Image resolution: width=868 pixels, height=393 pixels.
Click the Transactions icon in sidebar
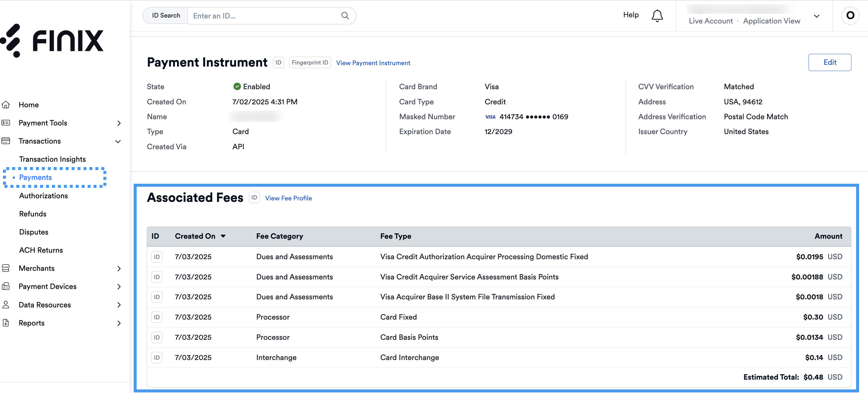pyautogui.click(x=7, y=141)
